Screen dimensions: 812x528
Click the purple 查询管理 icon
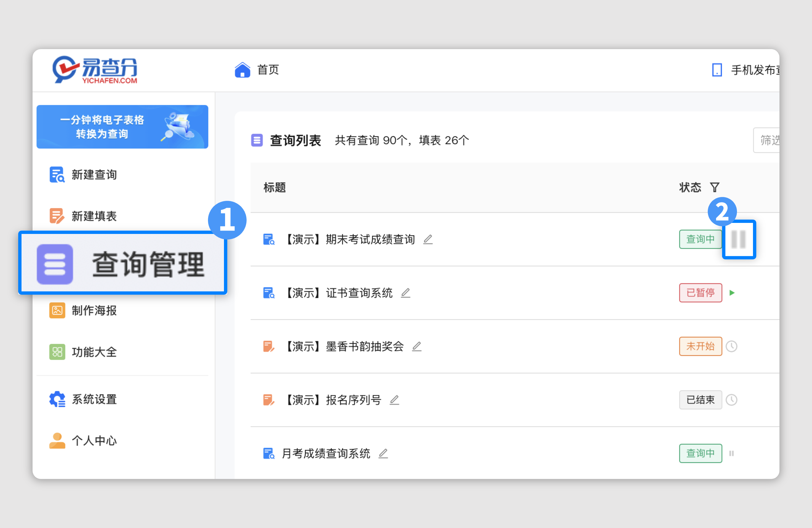click(55, 264)
